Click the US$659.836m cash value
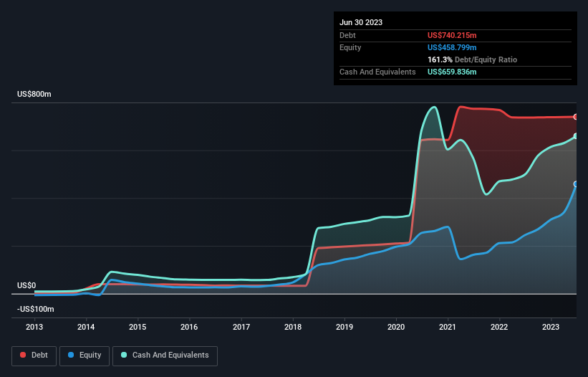The width and height of the screenshot is (588, 377). pyautogui.click(x=452, y=72)
